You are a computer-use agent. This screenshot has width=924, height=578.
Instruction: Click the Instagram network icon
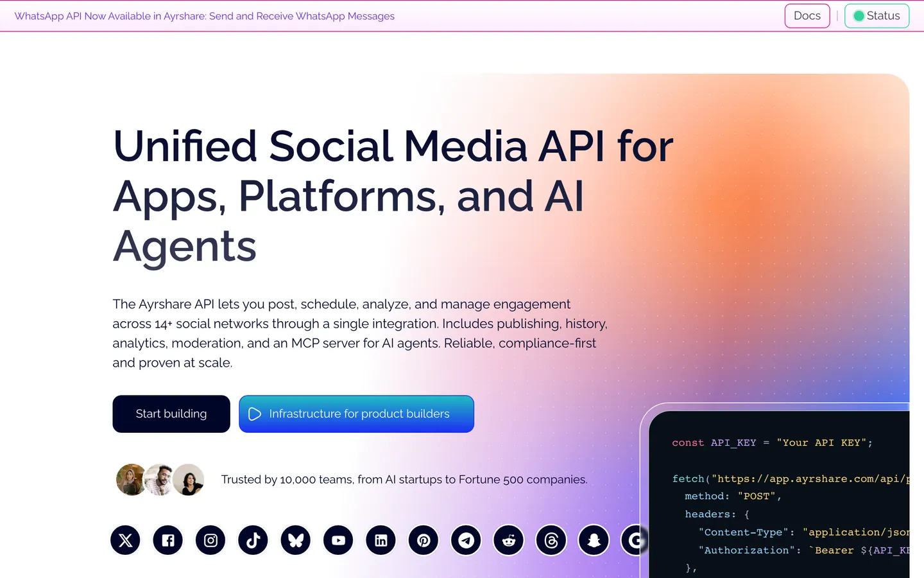[x=210, y=540]
